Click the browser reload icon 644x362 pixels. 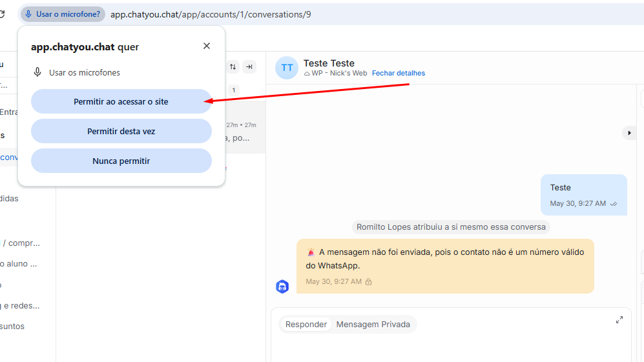click(3, 14)
